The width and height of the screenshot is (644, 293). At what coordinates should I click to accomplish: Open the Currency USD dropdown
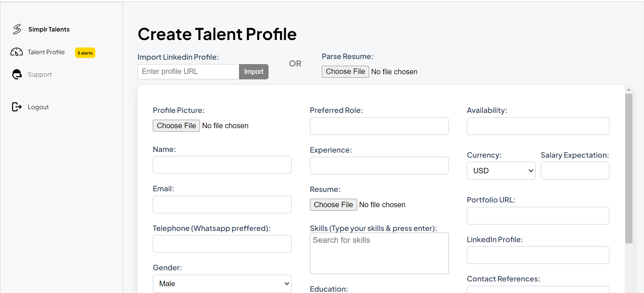click(x=501, y=171)
